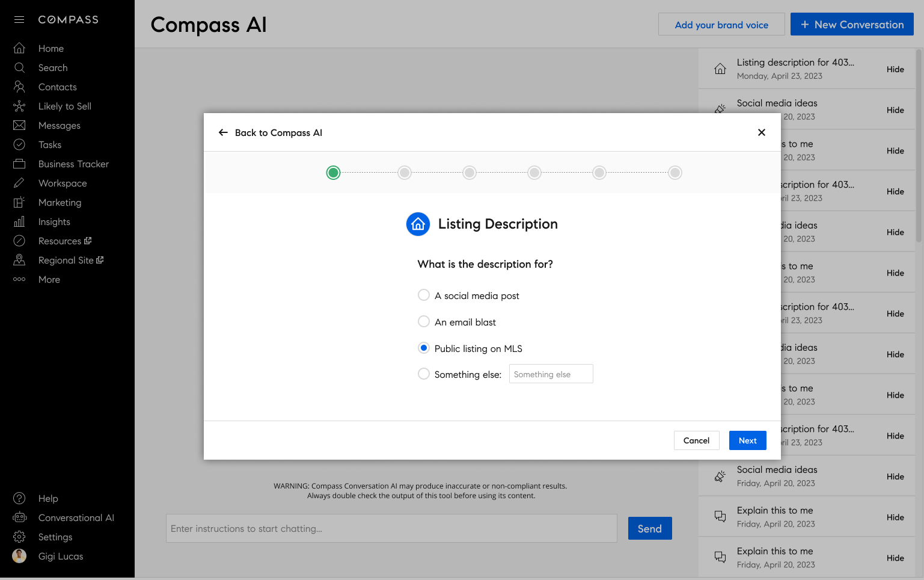Click chat icon beside Explain this to me, bottom row
This screenshot has height=580, width=924.
pyautogui.click(x=720, y=557)
